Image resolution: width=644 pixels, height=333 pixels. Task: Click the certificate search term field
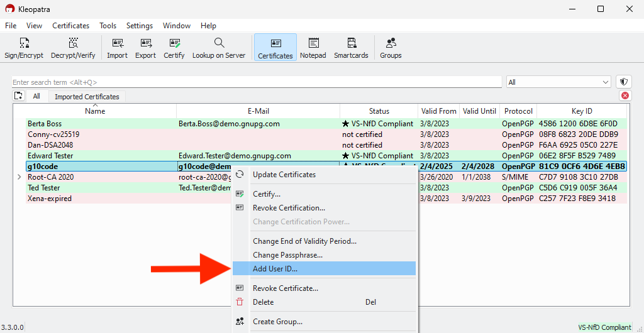(257, 82)
